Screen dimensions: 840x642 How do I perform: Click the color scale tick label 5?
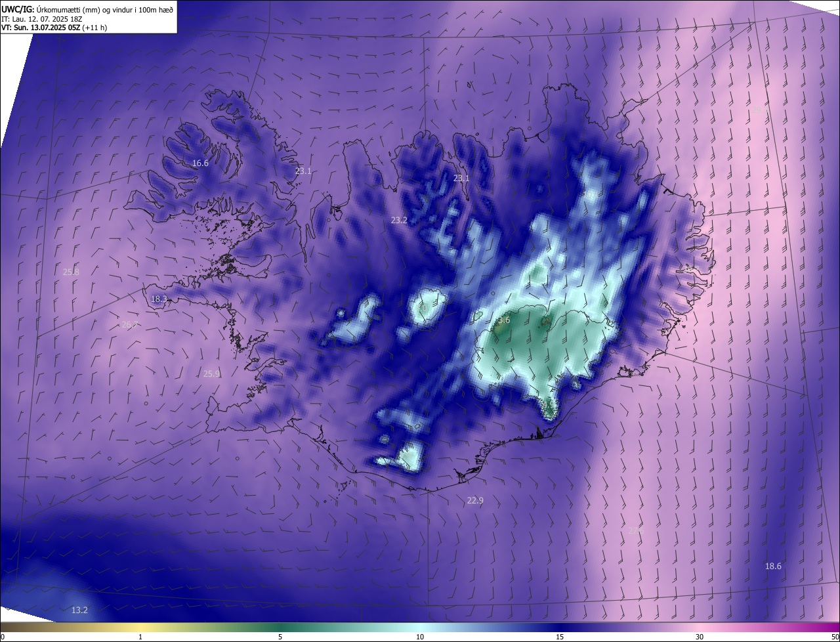pyautogui.click(x=280, y=637)
